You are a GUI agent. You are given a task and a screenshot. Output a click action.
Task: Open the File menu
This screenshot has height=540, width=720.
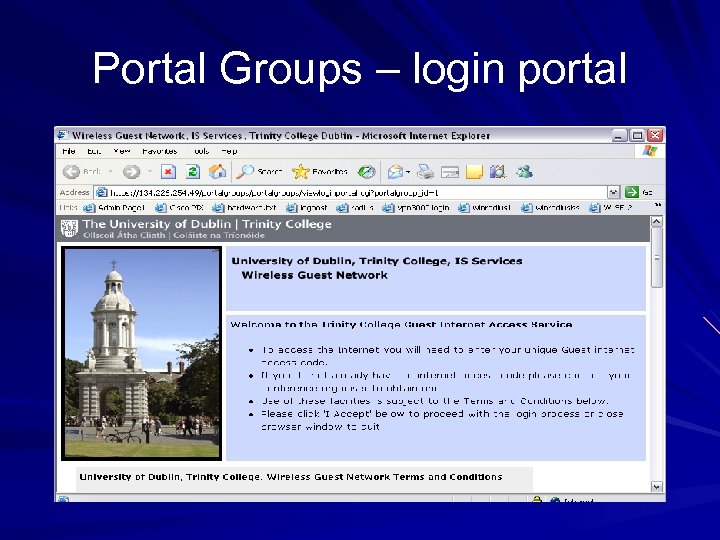pos(68,151)
